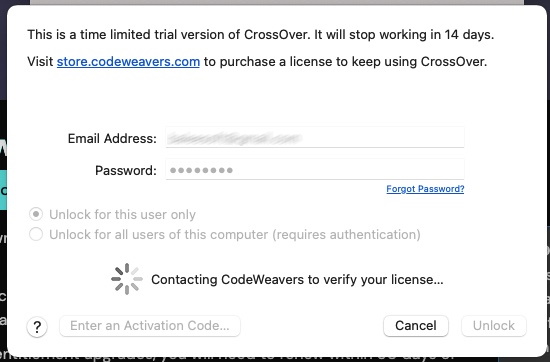
Task: Click the masked password dots
Action: 201,170
